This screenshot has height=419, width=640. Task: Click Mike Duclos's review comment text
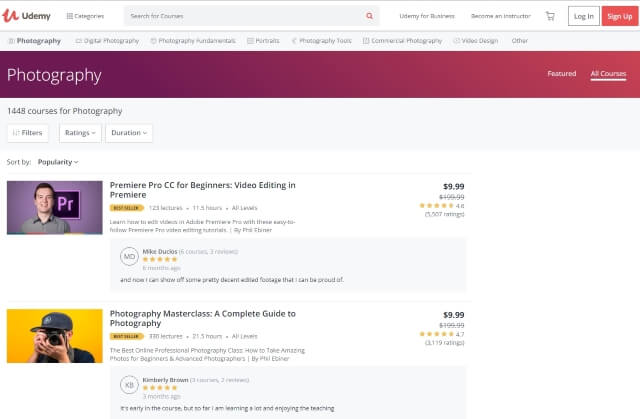click(x=232, y=280)
